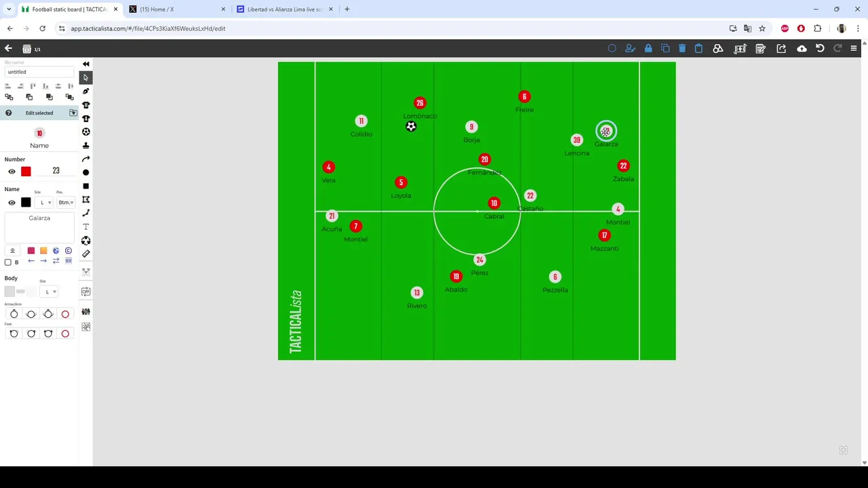This screenshot has width=868, height=488.
Task: Reload the browser page
Action: 42,28
